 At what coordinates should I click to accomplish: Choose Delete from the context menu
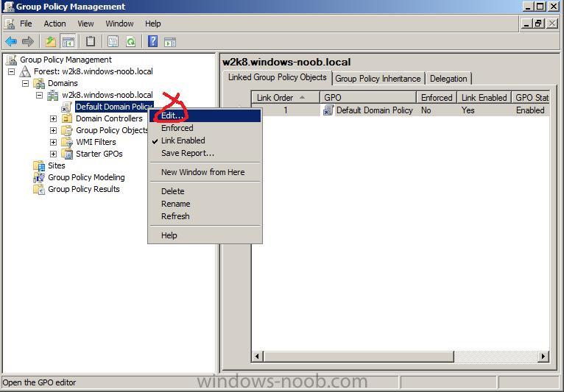(x=205, y=191)
